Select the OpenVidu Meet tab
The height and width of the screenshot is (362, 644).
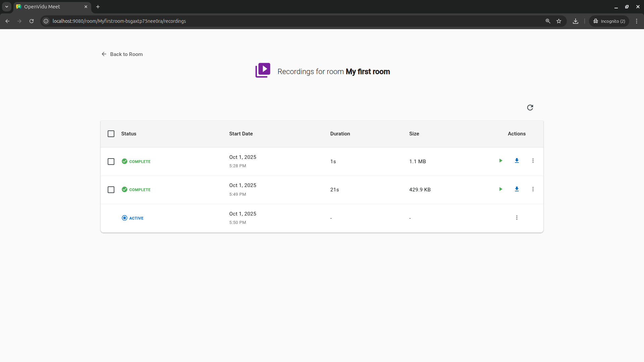(50, 7)
